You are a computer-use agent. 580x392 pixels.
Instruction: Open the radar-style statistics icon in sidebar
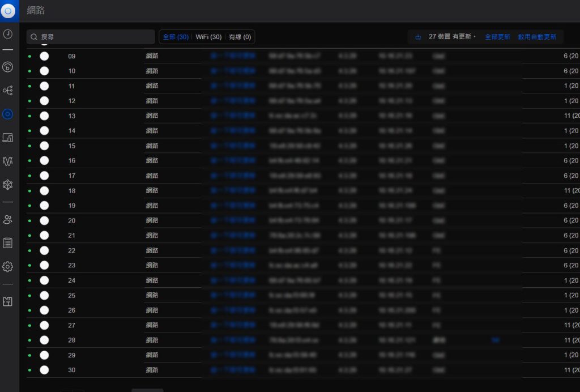click(x=8, y=67)
